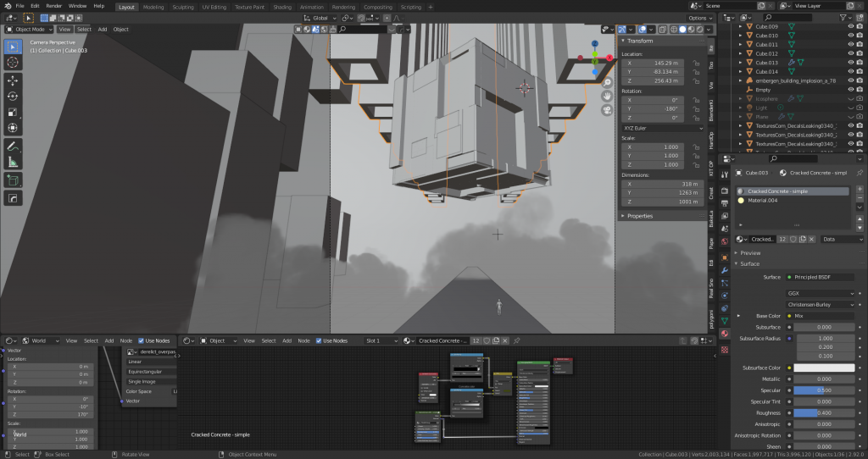
Task: Click the material user count 12 button
Action: click(782, 240)
